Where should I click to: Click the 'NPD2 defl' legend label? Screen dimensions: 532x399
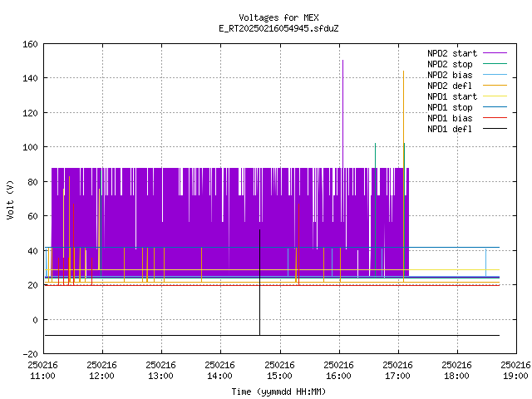click(x=450, y=86)
